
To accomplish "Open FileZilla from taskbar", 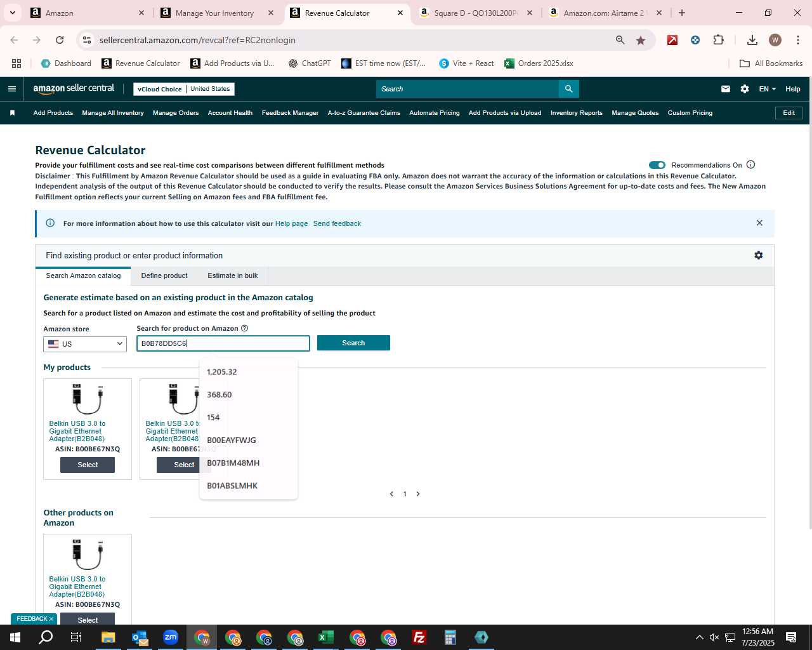I will click(x=419, y=637).
